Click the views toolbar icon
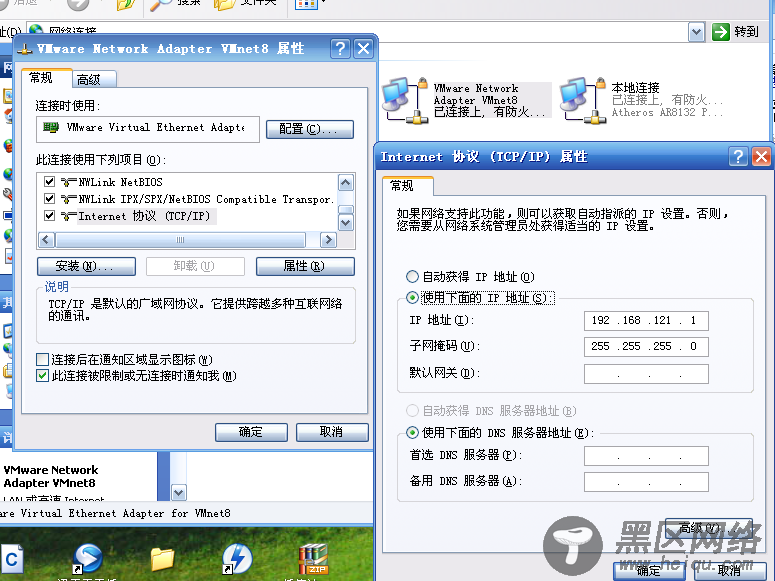 (x=306, y=4)
